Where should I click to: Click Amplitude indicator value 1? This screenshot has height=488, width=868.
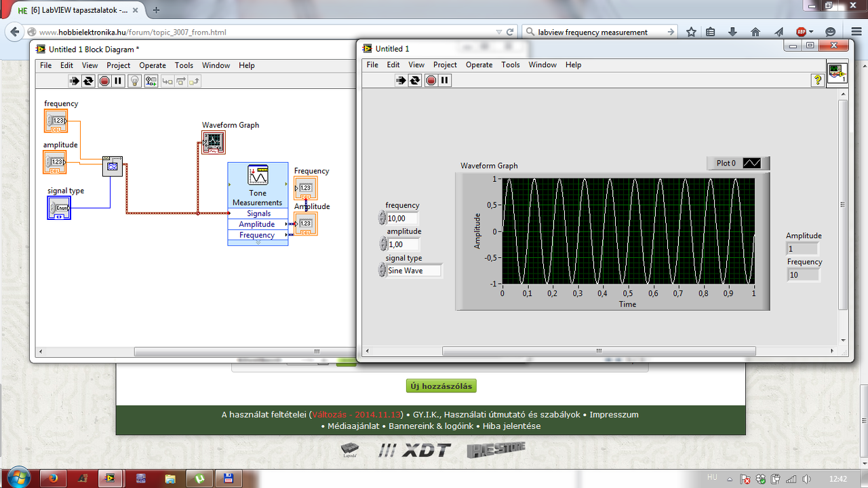pyautogui.click(x=802, y=249)
